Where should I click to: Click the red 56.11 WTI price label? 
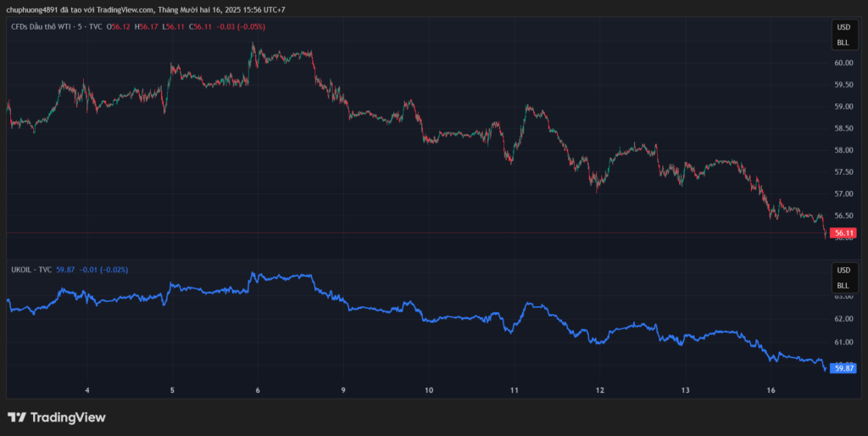tap(843, 232)
